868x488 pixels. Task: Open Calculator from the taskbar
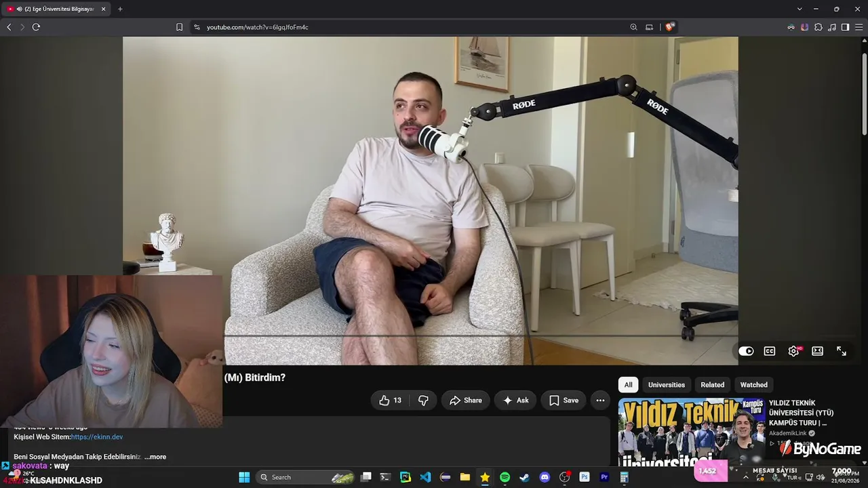coord(624,477)
